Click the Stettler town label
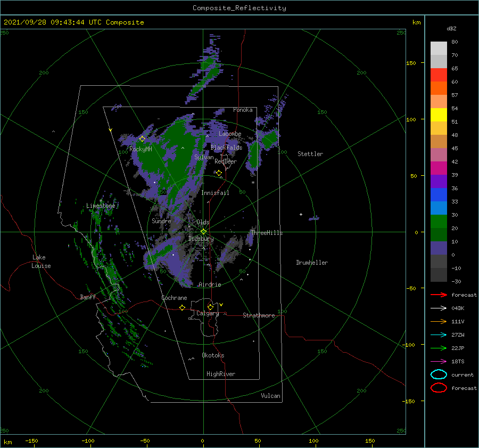 pos(310,154)
